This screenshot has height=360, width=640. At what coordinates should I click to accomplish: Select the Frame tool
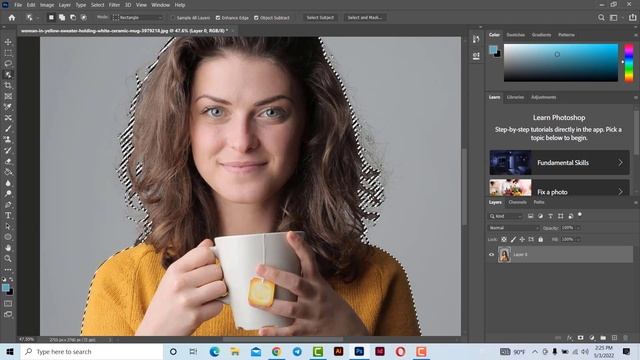8,96
